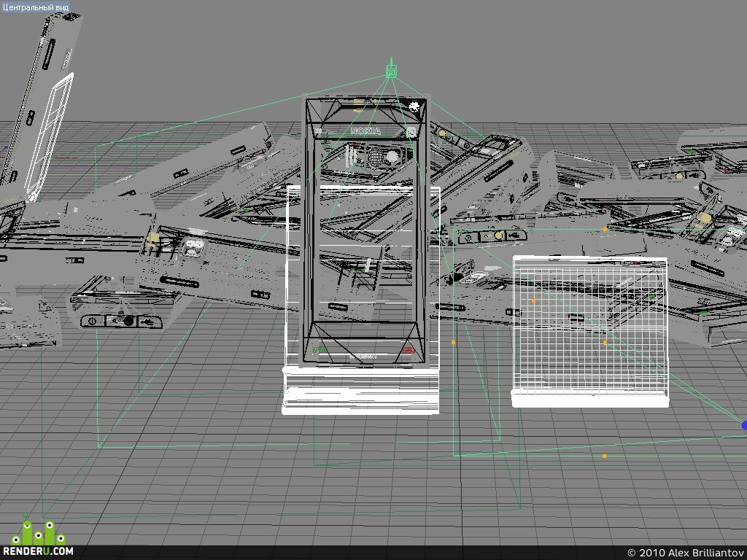747x560 pixels.
Task: Click the NOKIA logo on the upright phone
Action: click(x=366, y=131)
